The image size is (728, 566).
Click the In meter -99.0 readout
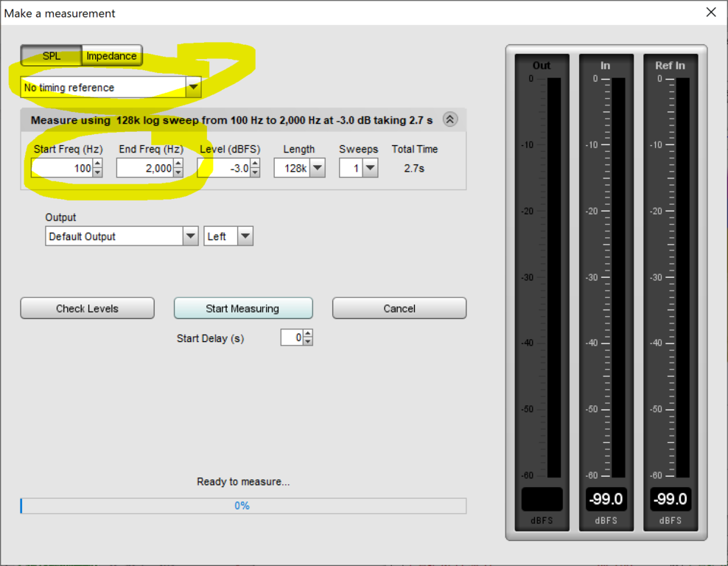[x=606, y=499]
